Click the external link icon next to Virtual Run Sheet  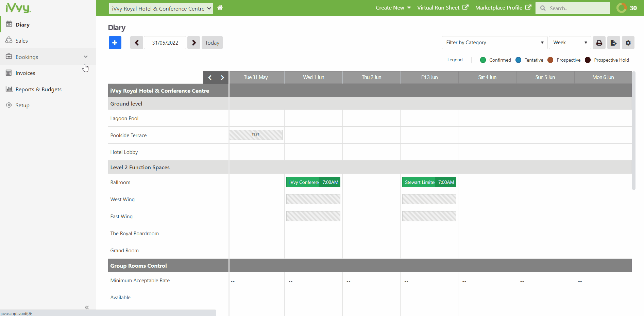pyautogui.click(x=465, y=7)
